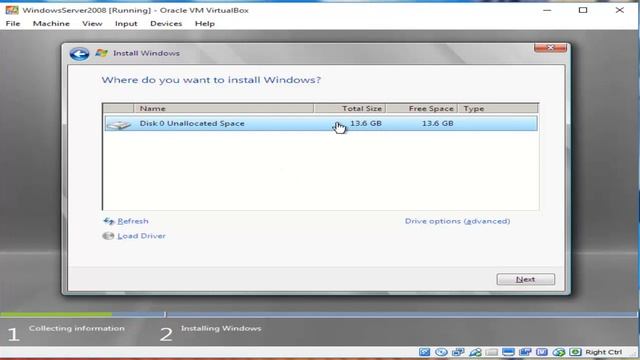
Task: Click the disk drive icon in Disk 0 row
Action: click(118, 124)
